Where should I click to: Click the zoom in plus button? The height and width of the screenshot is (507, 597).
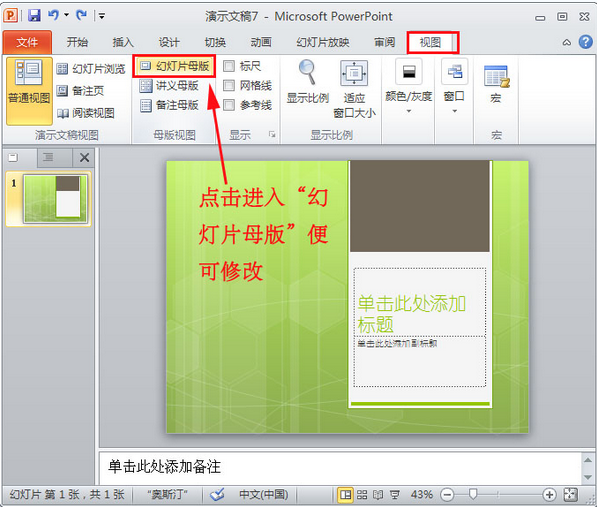coord(549,495)
